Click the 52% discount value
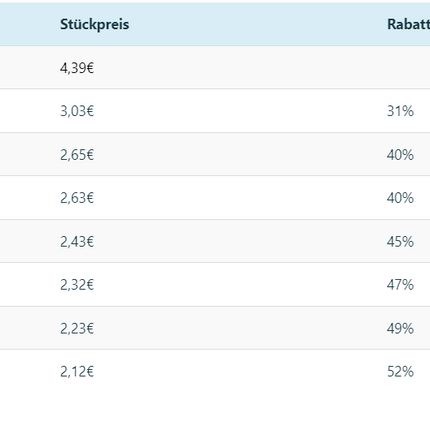 point(400,372)
